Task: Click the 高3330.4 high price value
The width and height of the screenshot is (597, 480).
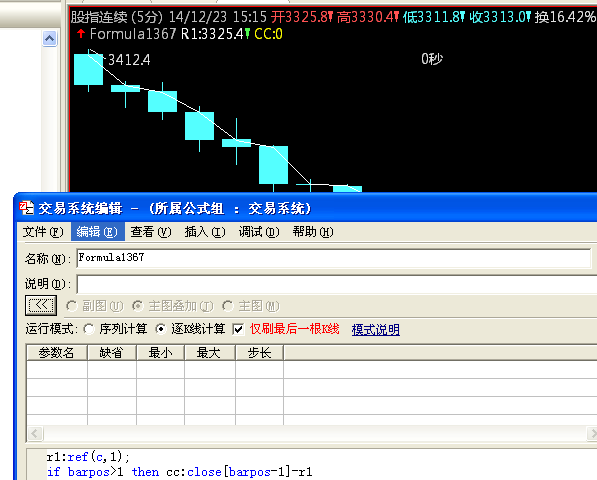Action: click(367, 17)
